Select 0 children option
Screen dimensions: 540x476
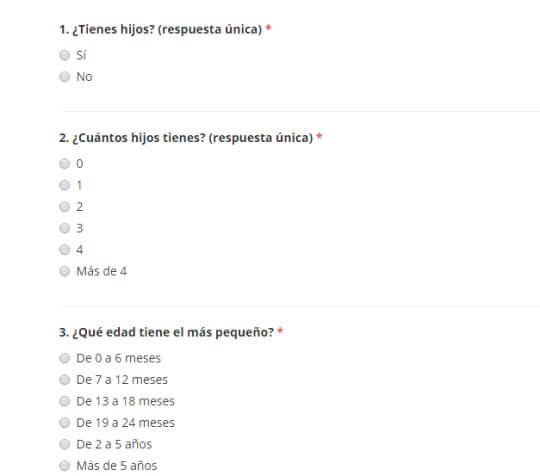coord(64,164)
